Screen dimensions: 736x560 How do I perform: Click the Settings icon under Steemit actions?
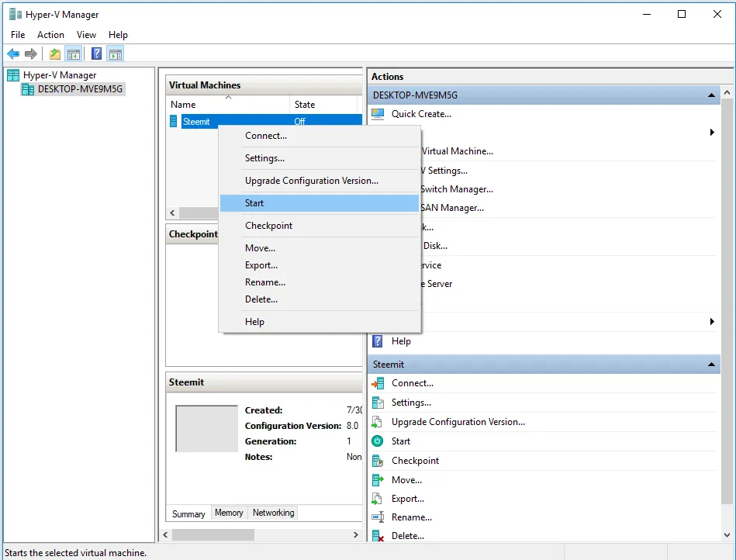point(378,403)
